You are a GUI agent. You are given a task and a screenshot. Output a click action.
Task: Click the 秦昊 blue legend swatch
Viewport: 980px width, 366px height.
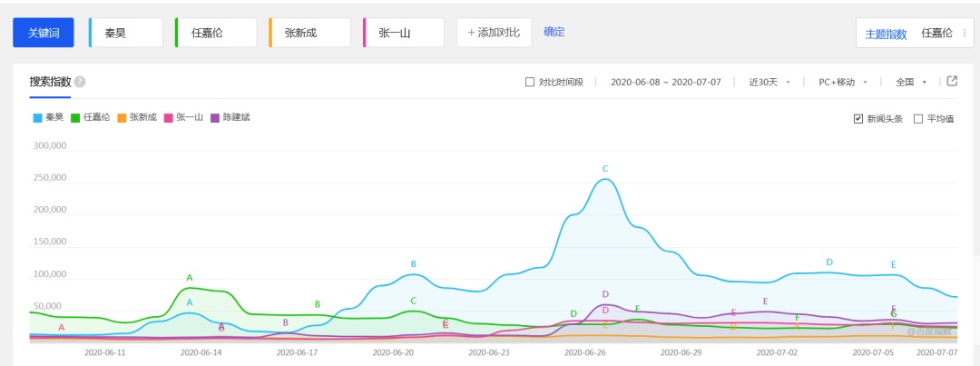pyautogui.click(x=37, y=117)
